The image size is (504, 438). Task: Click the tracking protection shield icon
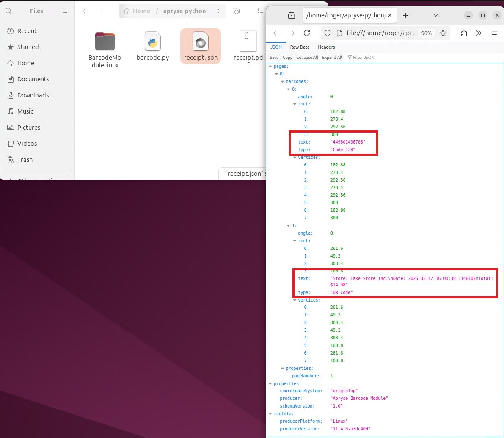[327, 33]
